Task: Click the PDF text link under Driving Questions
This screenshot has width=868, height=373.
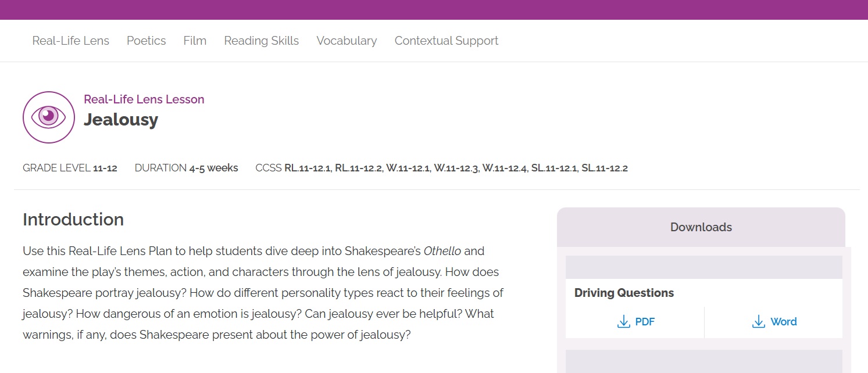Action: (x=645, y=322)
